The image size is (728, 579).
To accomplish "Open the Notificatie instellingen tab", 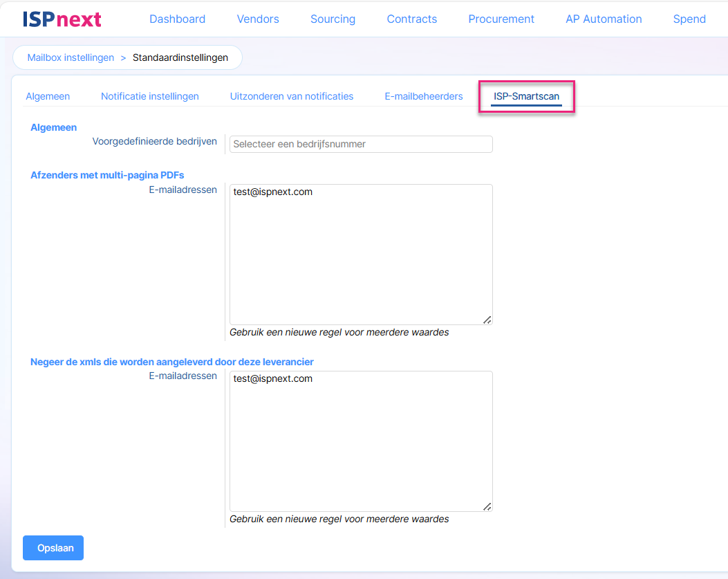I will click(150, 96).
